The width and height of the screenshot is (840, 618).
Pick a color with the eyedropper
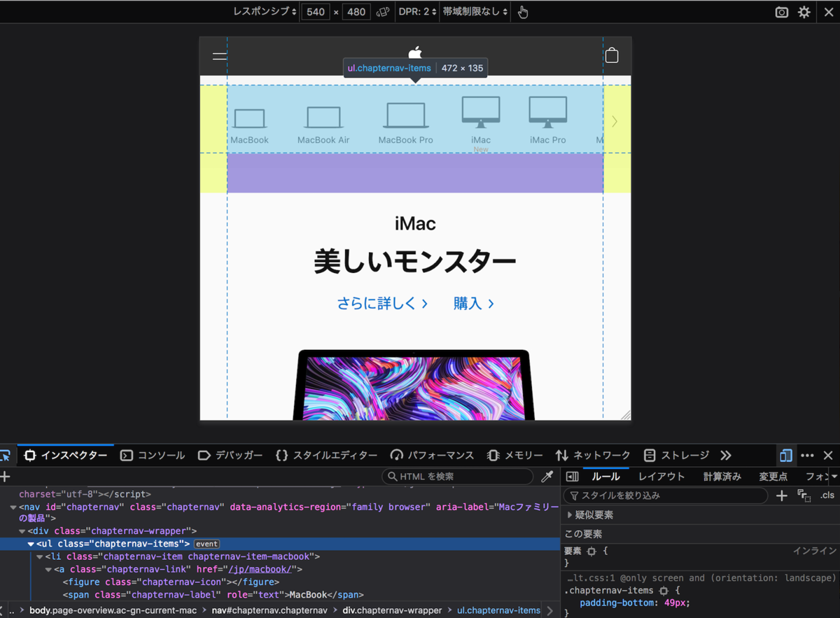point(547,477)
